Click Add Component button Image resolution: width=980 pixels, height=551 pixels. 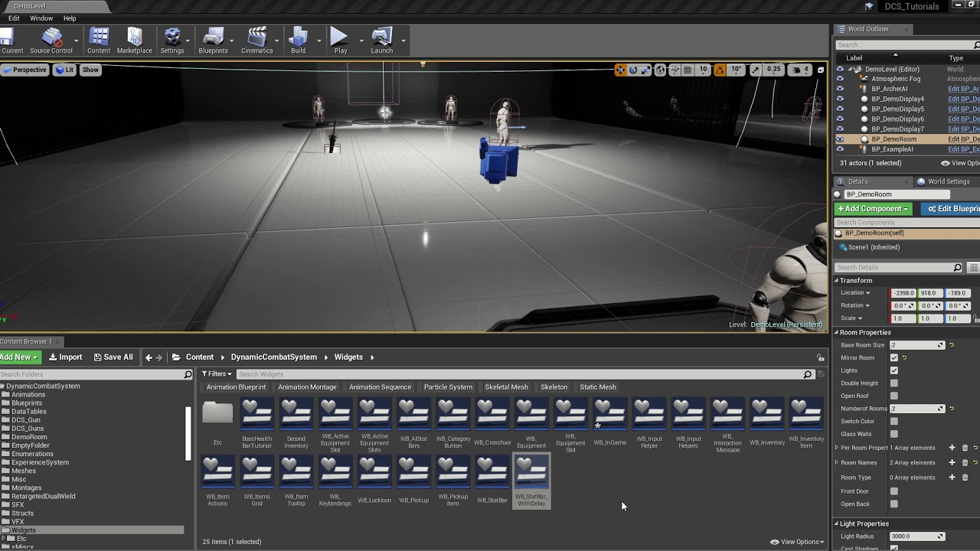(873, 209)
